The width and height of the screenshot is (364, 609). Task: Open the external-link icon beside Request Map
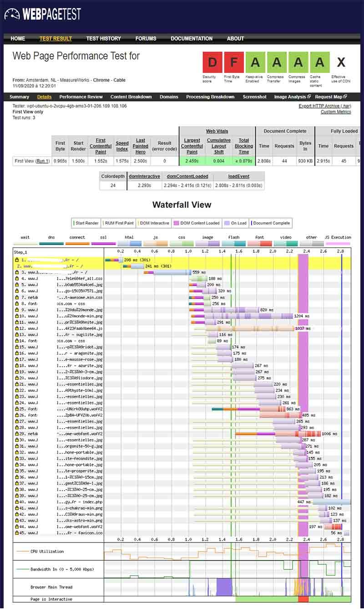345,97
